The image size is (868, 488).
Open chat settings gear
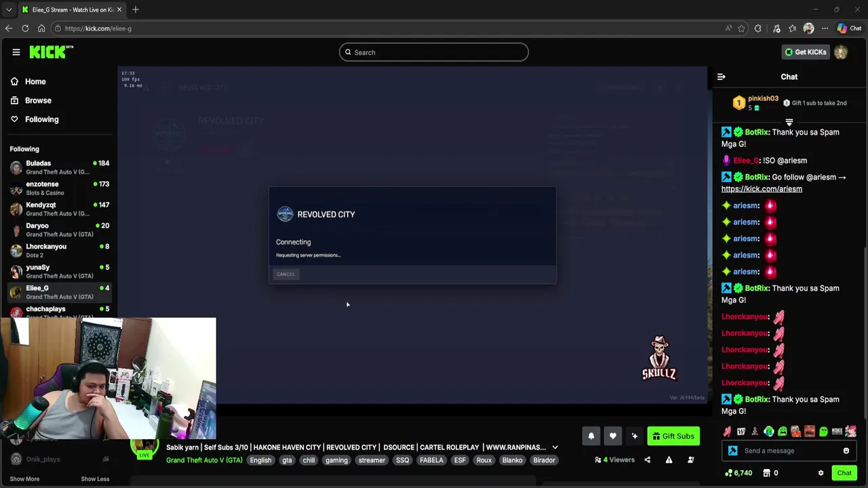click(x=821, y=473)
